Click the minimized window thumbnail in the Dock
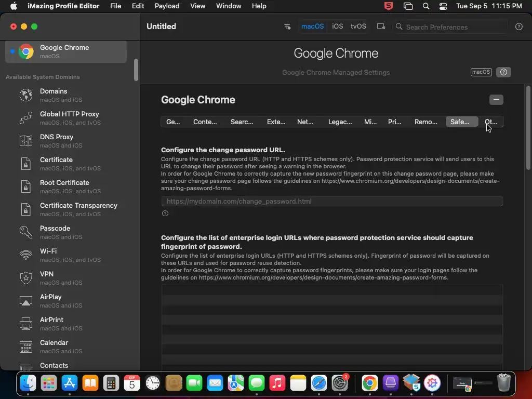The width and height of the screenshot is (532, 399). (x=462, y=383)
